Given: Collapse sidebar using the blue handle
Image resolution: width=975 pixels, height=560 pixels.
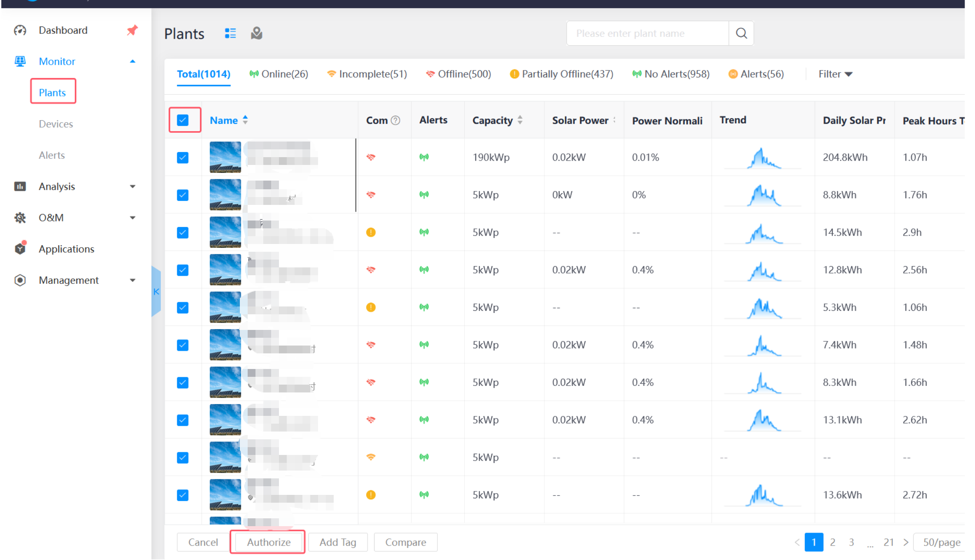Looking at the screenshot, I should pos(156,292).
